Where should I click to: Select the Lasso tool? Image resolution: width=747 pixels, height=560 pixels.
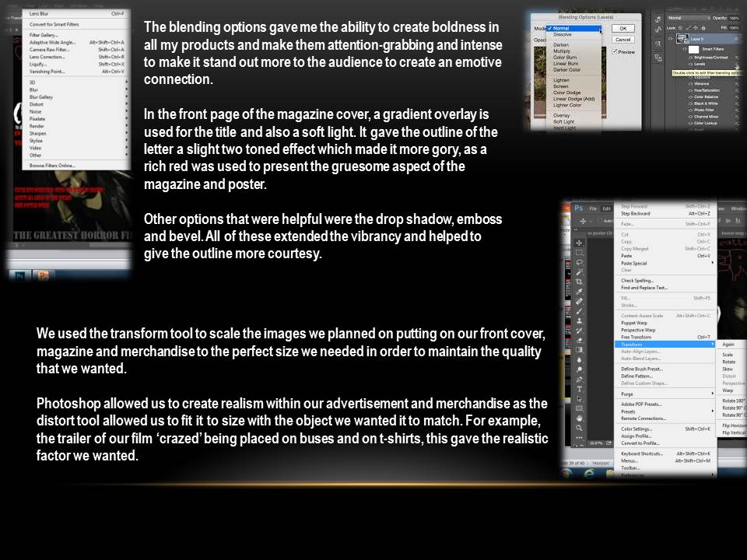point(579,262)
